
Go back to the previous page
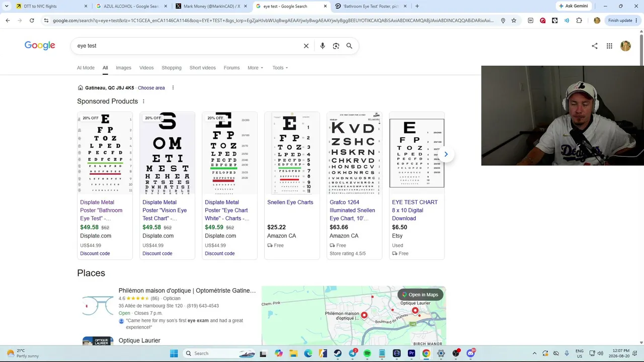click(8, 21)
